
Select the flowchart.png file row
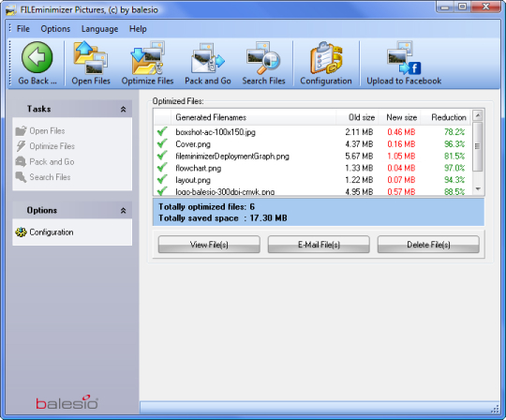(x=312, y=168)
